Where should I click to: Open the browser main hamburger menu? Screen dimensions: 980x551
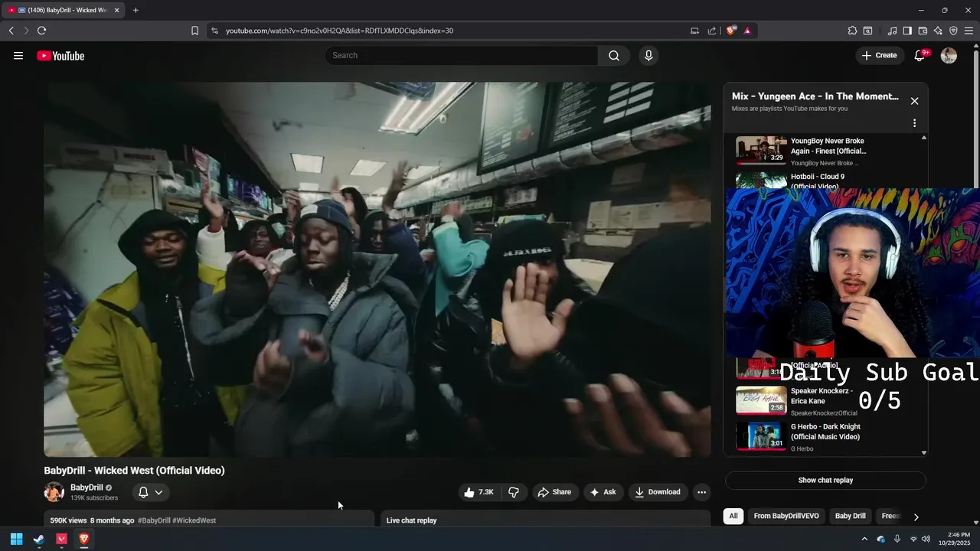(x=969, y=31)
